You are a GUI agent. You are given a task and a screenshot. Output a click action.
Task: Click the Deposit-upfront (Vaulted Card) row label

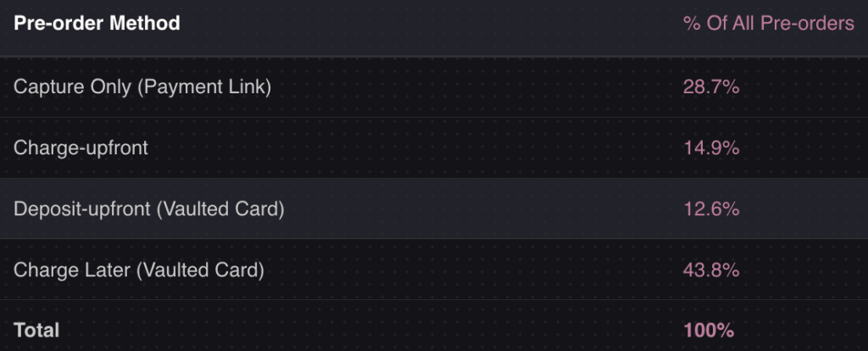148,209
